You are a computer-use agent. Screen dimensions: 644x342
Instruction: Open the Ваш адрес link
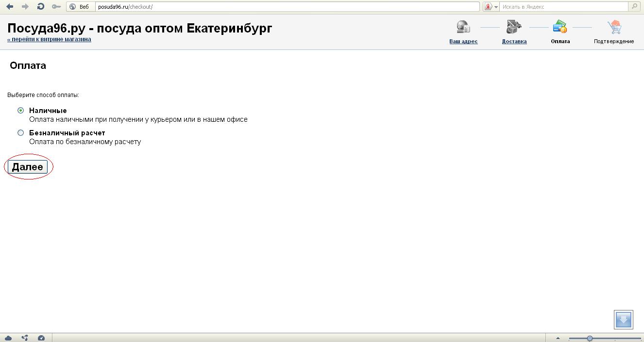pos(463,41)
